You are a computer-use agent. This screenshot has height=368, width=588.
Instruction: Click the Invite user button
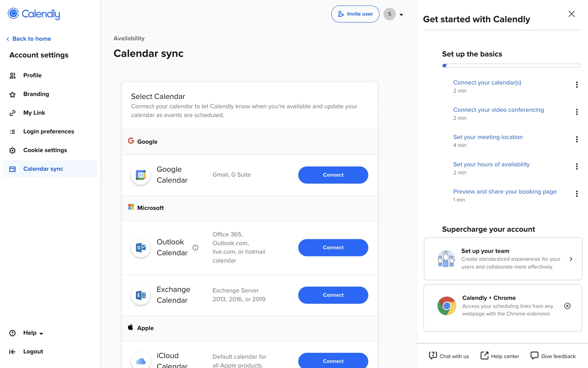coord(355,14)
